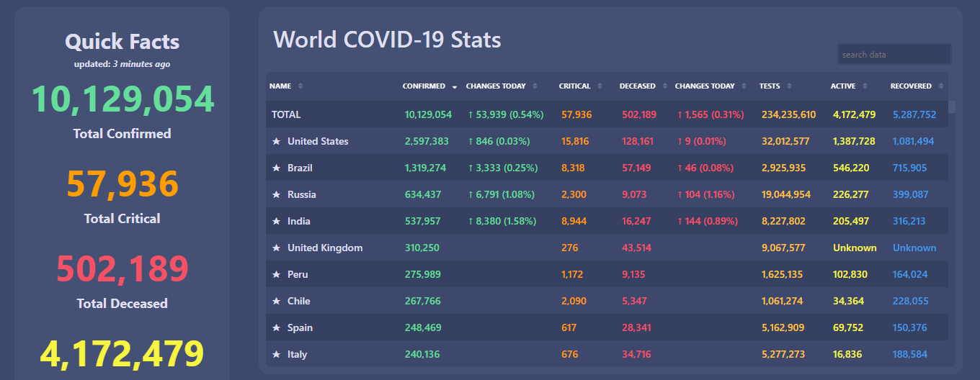Click the star icon beside Italy
Viewport: 980px width, 380px height.
[x=276, y=355]
